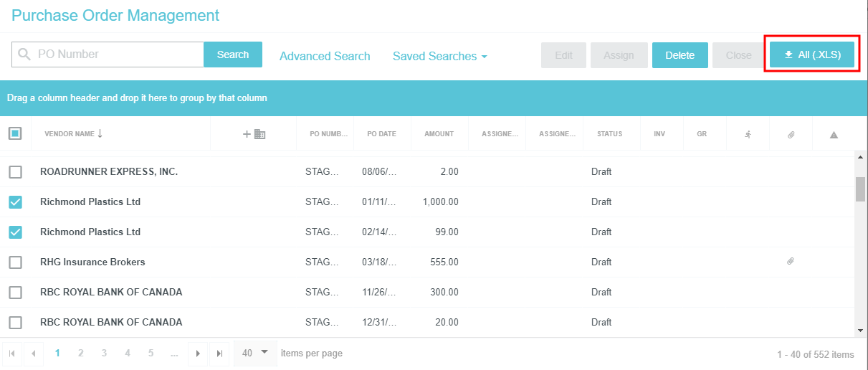The width and height of the screenshot is (868, 370).
Task: Click the vertical scrollbar thumb in grid
Action: [x=860, y=189]
